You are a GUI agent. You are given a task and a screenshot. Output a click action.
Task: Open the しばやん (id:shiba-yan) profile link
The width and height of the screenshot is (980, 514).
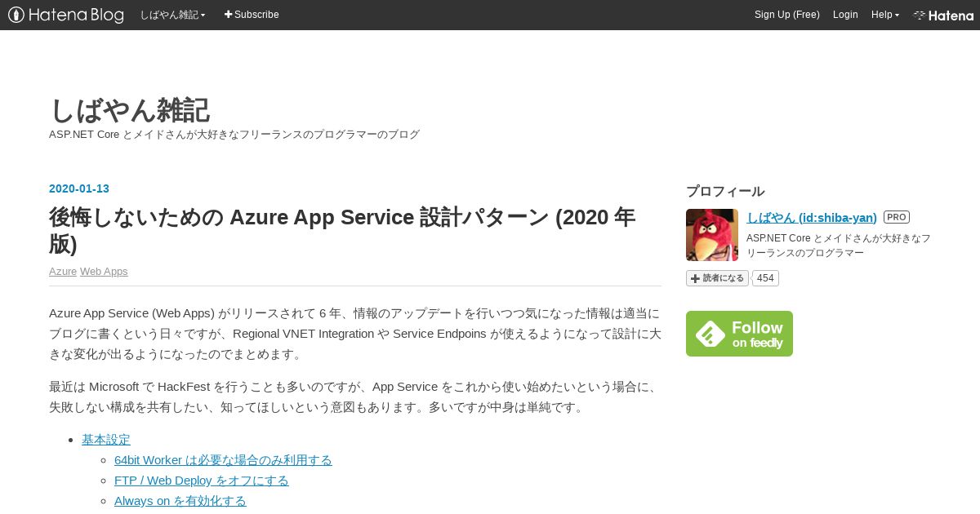pos(812,217)
